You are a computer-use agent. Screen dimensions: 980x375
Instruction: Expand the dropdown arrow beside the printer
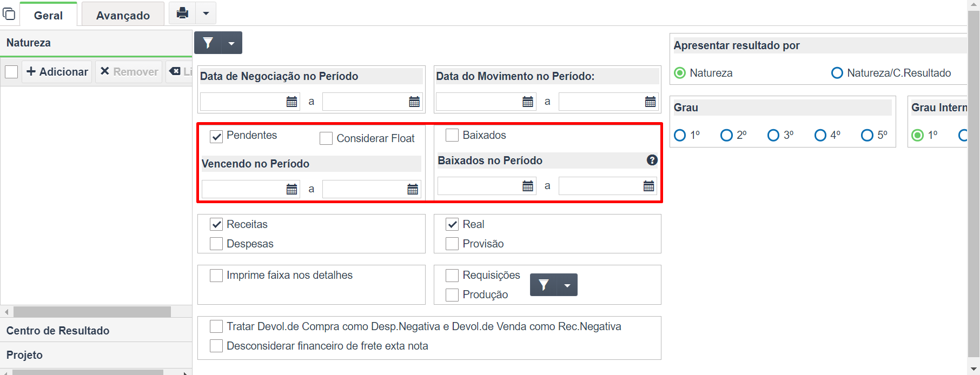coord(206,13)
